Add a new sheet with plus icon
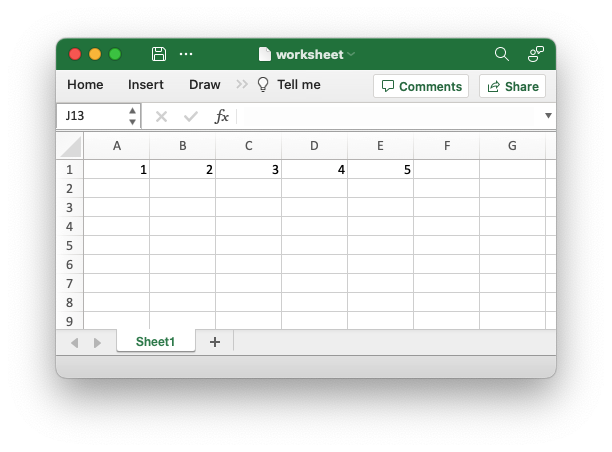 pyautogui.click(x=214, y=342)
